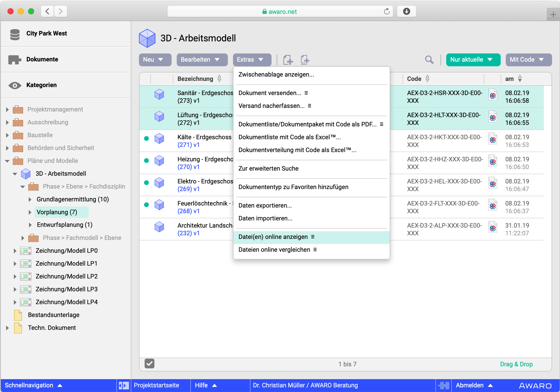Click the sidebar collapse toggle icon
Image resolution: width=560 pixels, height=392 pixels.
tap(124, 385)
